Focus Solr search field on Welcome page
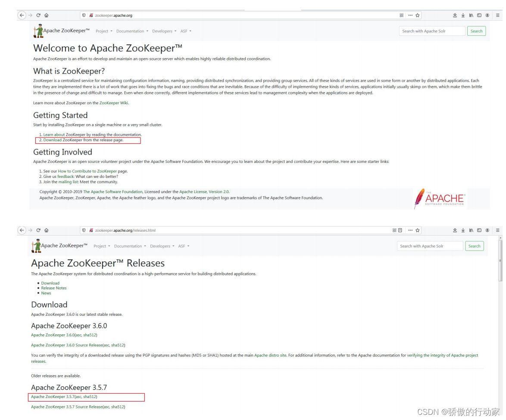Image resolution: width=506 pixels, height=420 pixels. [x=432, y=31]
